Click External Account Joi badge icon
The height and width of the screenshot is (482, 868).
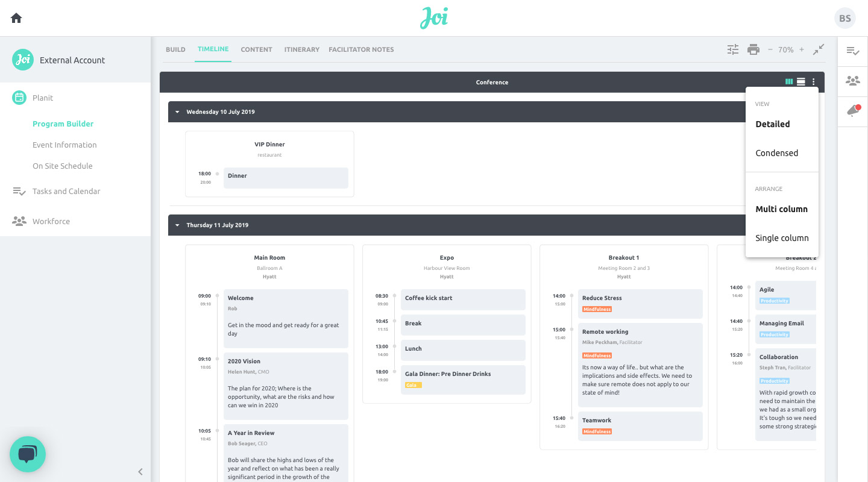[x=23, y=60]
